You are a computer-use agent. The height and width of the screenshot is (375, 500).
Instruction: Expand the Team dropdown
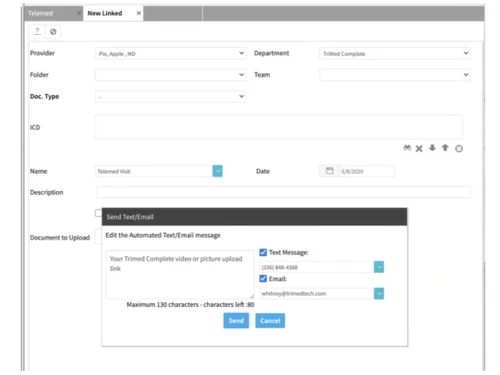pos(395,75)
